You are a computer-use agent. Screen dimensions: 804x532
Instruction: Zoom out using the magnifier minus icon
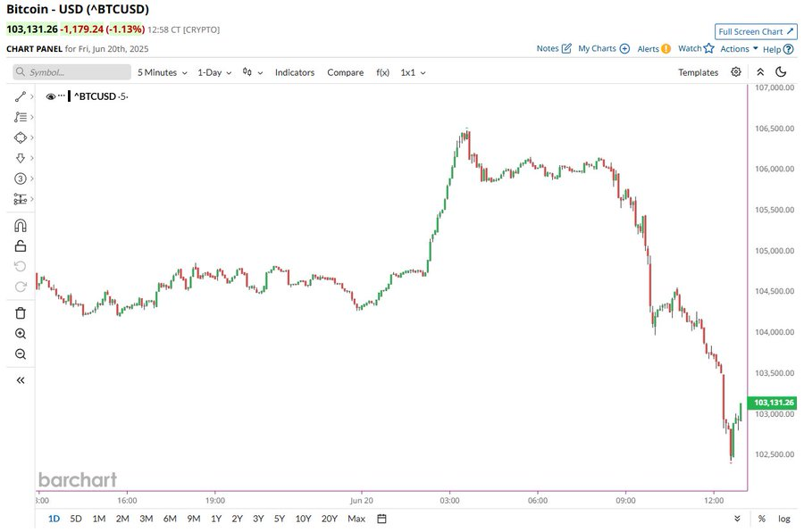click(21, 354)
